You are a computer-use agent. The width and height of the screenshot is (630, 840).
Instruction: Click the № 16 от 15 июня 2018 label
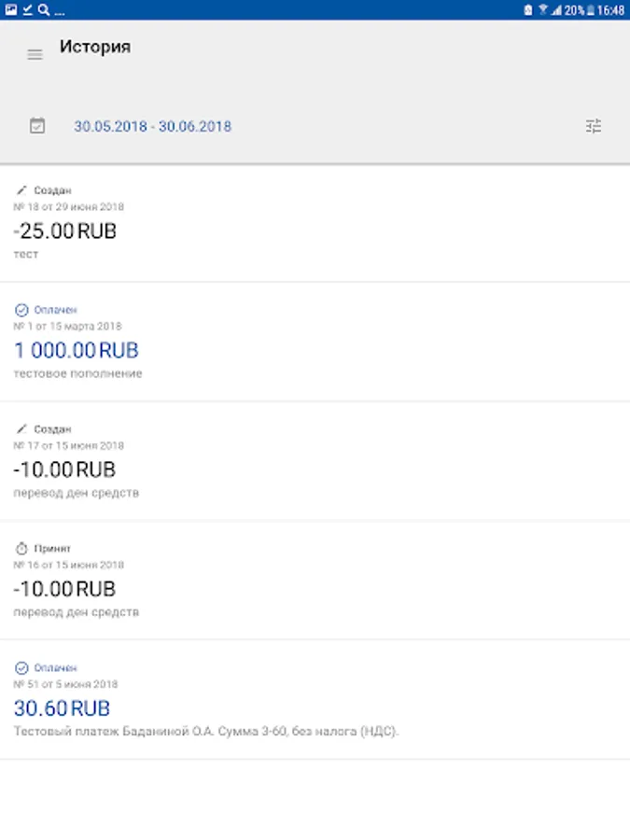[x=69, y=565]
